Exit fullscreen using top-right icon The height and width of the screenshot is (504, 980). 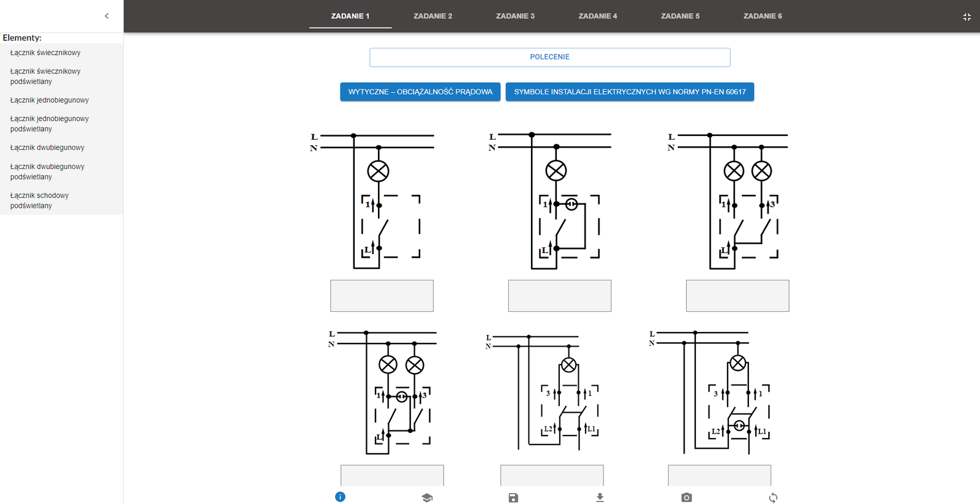click(x=967, y=17)
